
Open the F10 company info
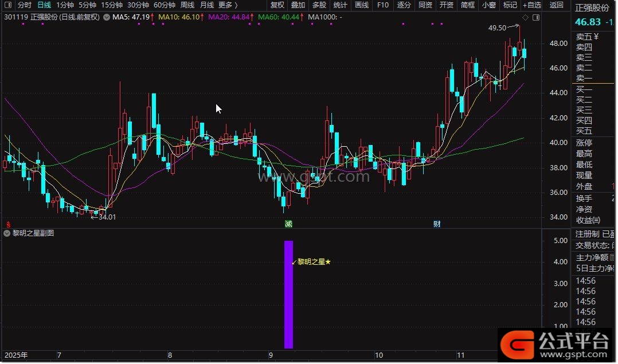[383, 5]
